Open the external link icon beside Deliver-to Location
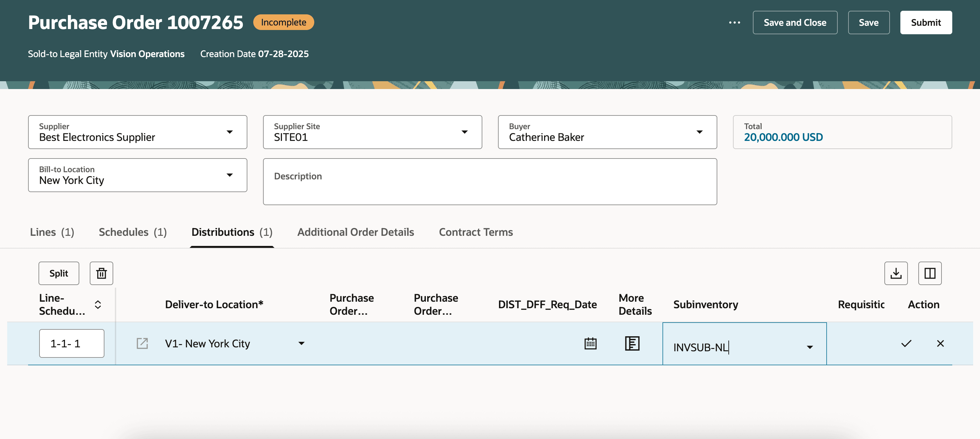Screen dimensions: 980x439 point(142,343)
